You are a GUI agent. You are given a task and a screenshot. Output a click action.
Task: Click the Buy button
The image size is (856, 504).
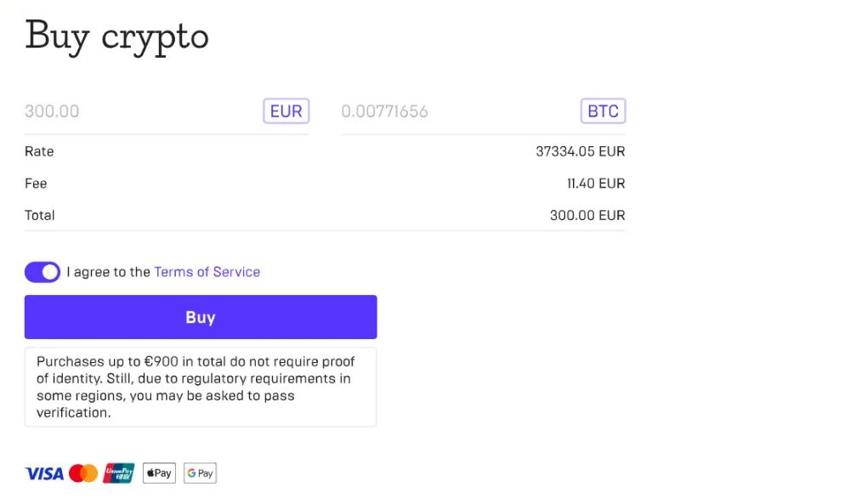201,317
